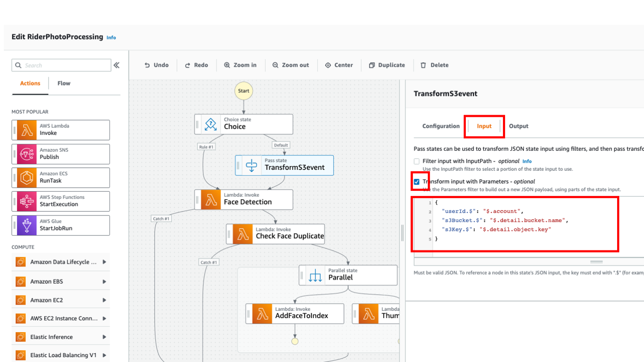The image size is (644, 362).
Task: Click inside the Parameters JSON editor
Action: 528,227
